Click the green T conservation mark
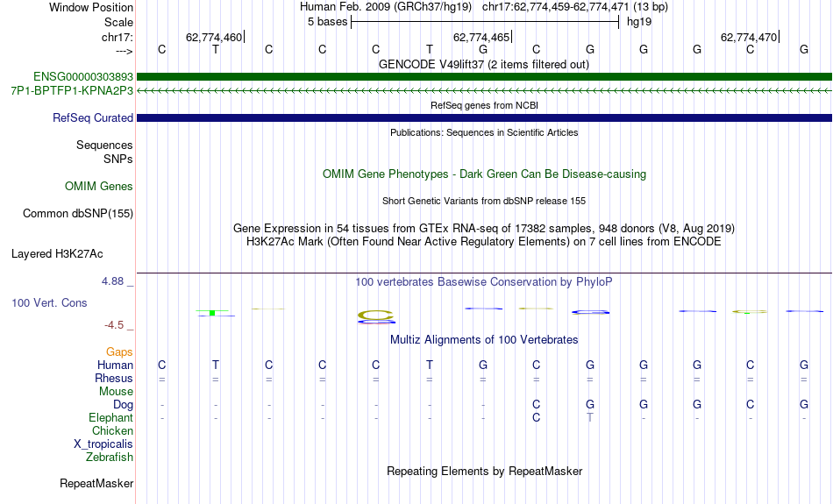The height and width of the screenshot is (504, 833). coord(212,313)
